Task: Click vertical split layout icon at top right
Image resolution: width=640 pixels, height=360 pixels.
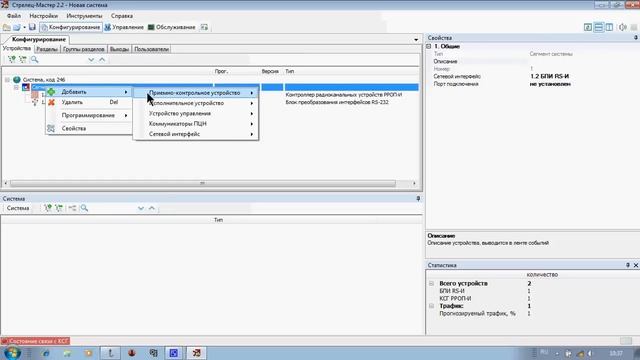Action: pos(609,27)
